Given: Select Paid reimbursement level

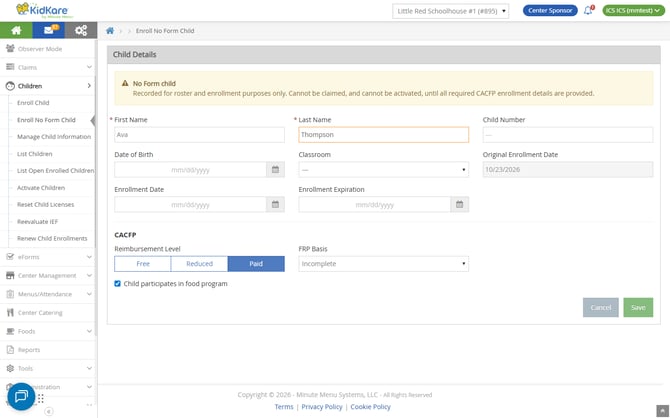Looking at the screenshot, I should pyautogui.click(x=256, y=264).
